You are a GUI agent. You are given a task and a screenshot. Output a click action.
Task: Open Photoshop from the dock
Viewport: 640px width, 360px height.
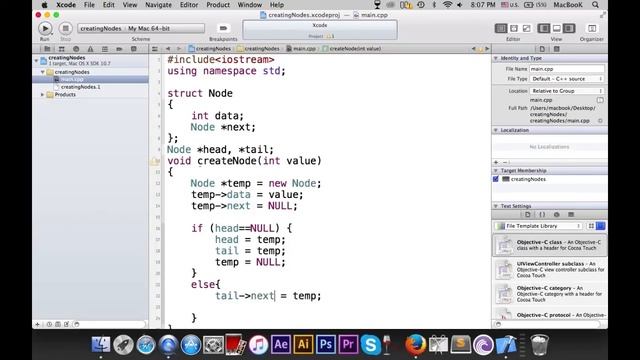click(325, 344)
